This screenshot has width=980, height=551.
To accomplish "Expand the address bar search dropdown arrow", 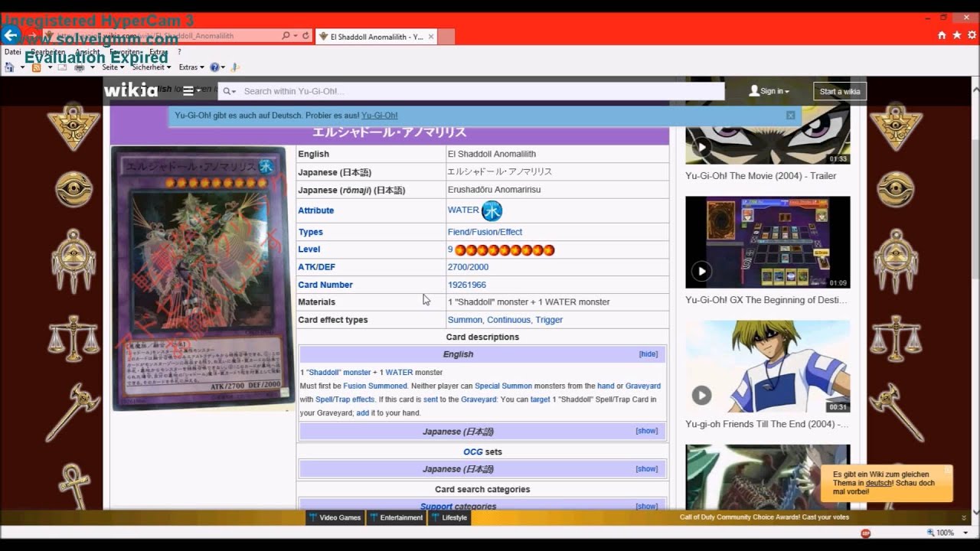I will (x=295, y=36).
